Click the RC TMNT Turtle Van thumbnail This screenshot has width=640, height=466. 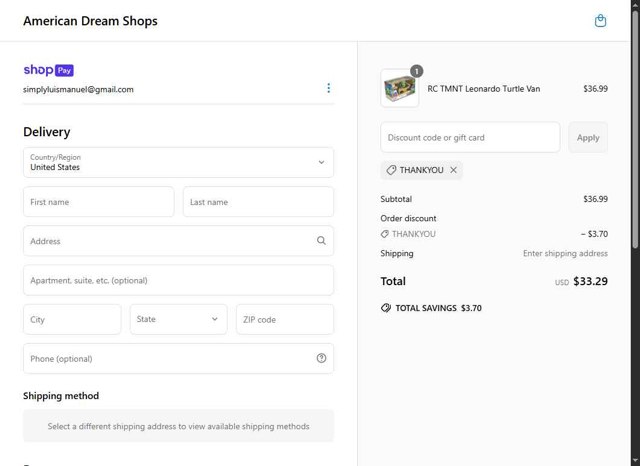coord(399,89)
